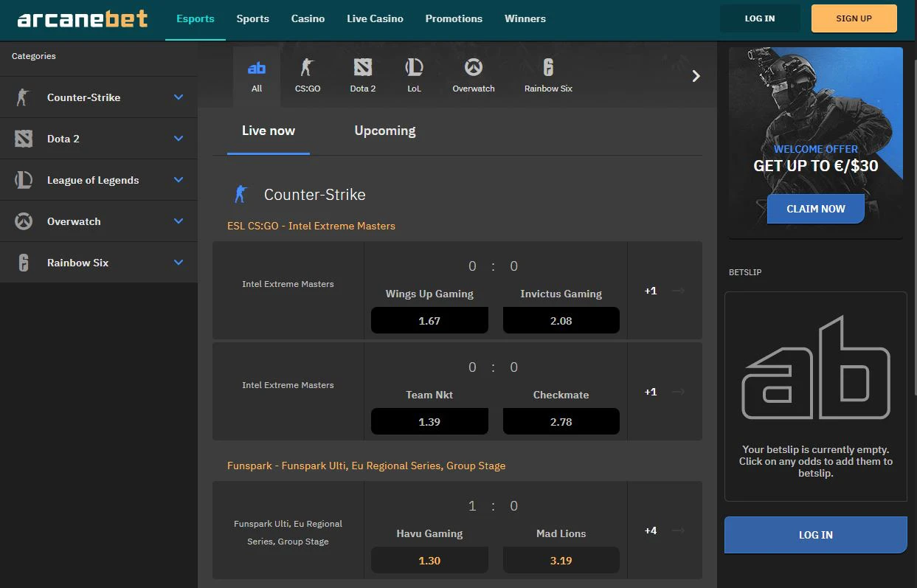
Task: Click the BETSLIP heading
Action: coord(745,272)
